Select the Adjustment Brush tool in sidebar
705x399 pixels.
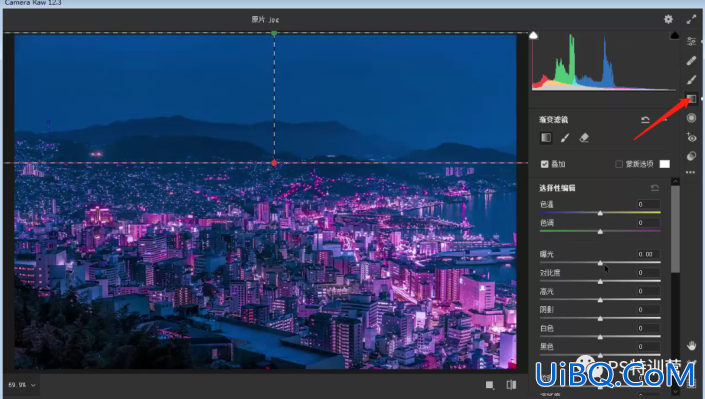click(692, 80)
